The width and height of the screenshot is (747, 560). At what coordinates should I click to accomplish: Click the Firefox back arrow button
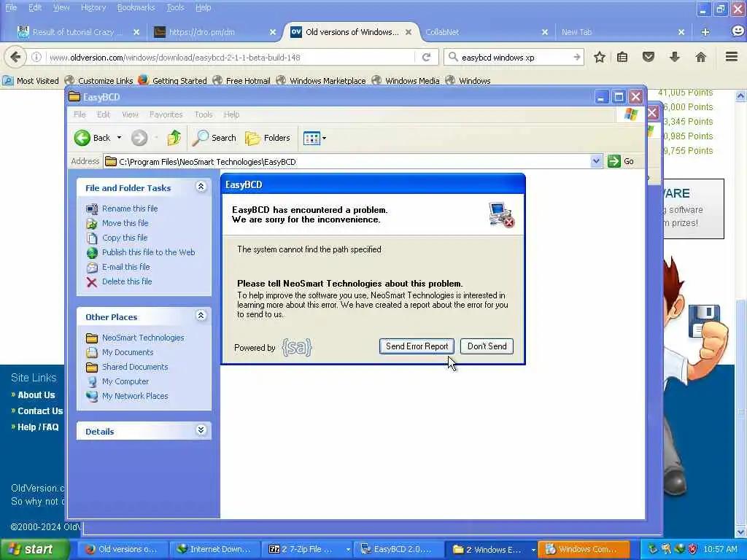(15, 58)
